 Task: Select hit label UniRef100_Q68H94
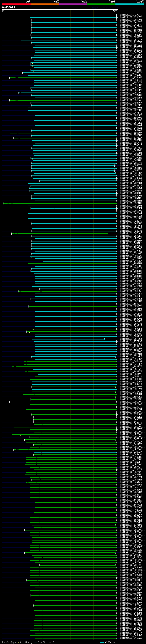tap(131, 362)
